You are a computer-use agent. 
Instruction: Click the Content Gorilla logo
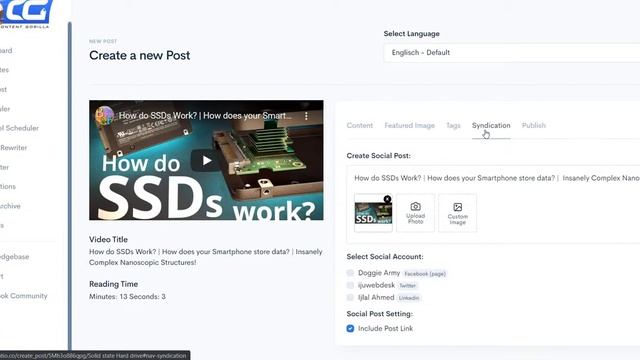[x=25, y=14]
